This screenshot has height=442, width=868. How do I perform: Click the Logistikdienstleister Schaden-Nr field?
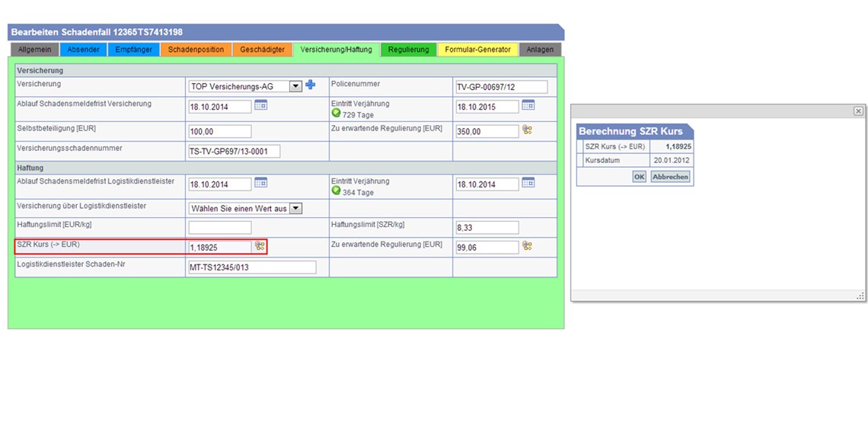click(x=252, y=267)
